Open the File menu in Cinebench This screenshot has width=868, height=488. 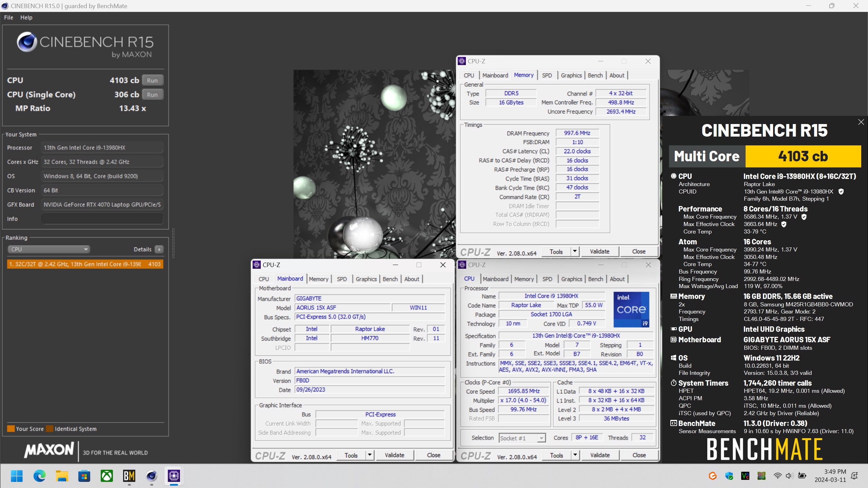tap(8, 17)
